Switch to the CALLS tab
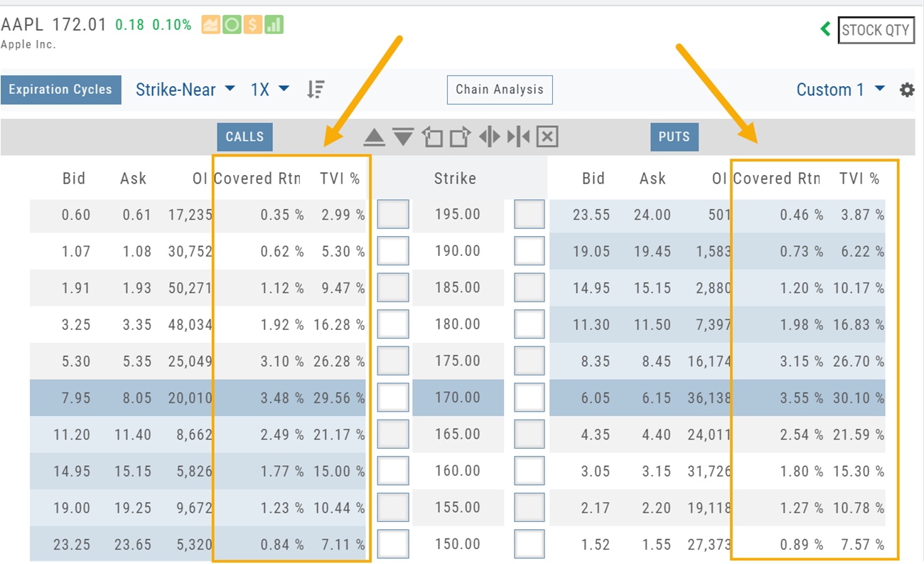 click(245, 137)
